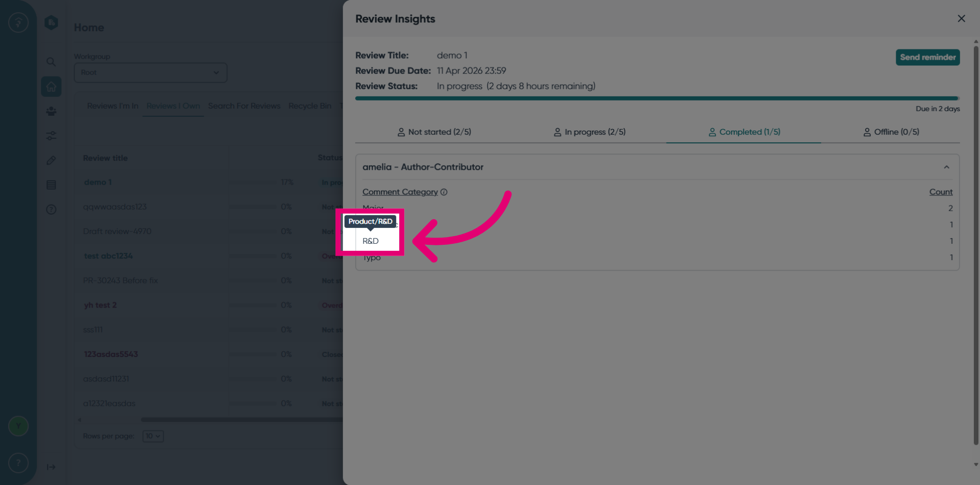Switch to the Not started (2/5) tab
Image resolution: width=980 pixels, height=485 pixels.
434,132
